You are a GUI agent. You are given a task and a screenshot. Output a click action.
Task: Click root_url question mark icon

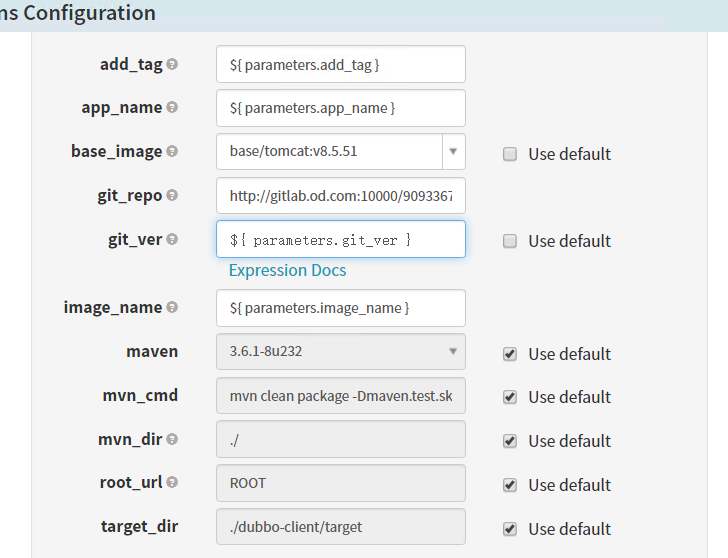pos(172,483)
